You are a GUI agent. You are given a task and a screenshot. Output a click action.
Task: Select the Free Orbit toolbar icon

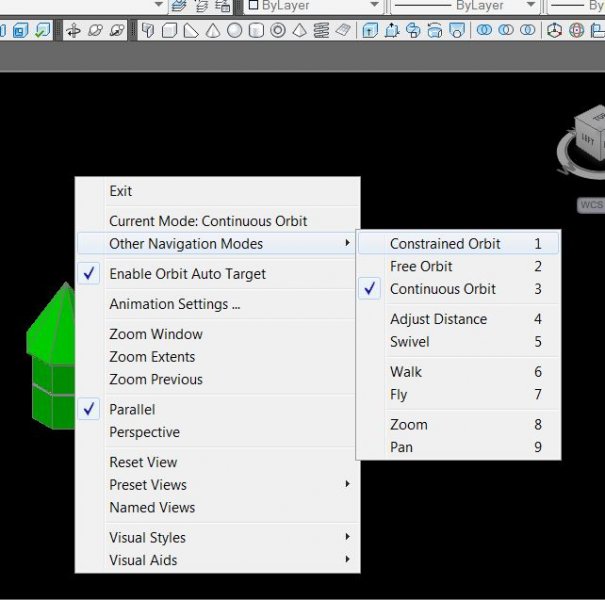tap(95, 30)
